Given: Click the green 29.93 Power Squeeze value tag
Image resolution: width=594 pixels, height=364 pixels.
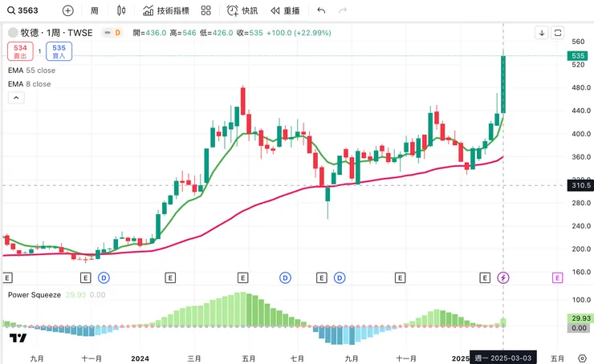Looking at the screenshot, I should [580, 318].
